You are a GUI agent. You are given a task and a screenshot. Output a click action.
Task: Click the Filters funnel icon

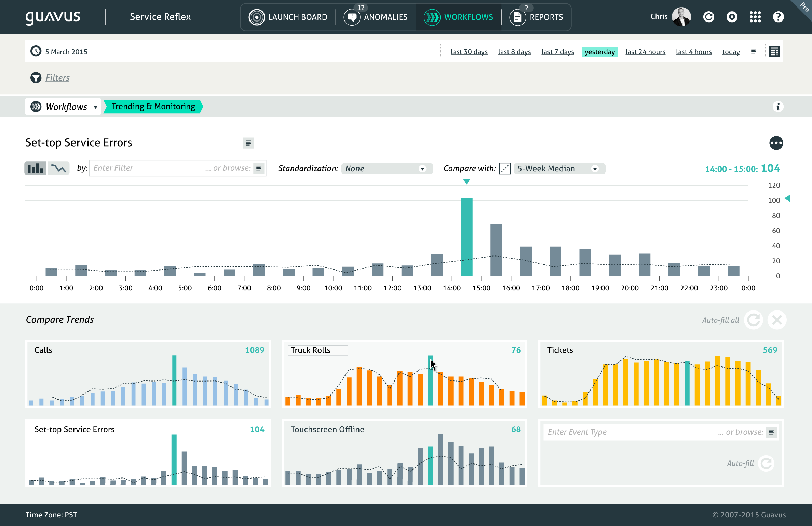(36, 78)
